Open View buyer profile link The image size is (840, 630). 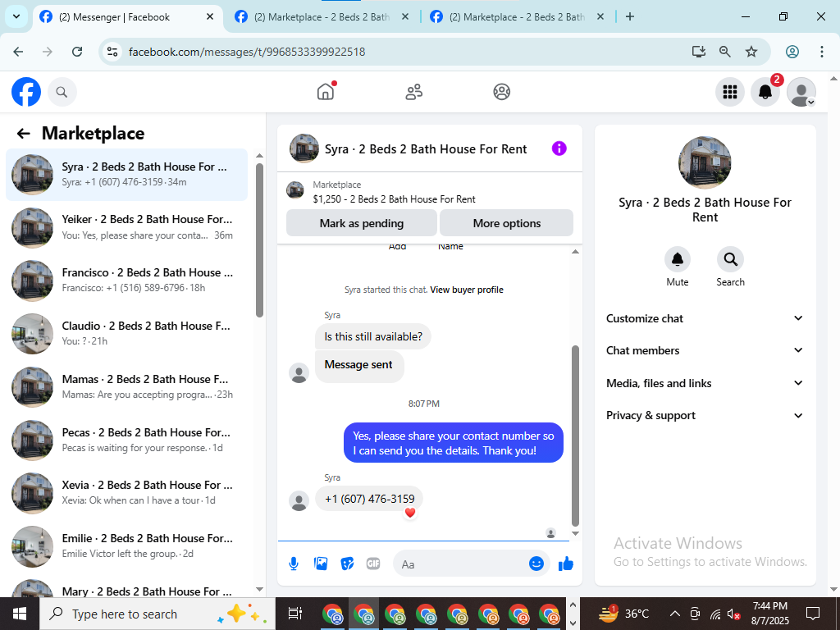467,290
